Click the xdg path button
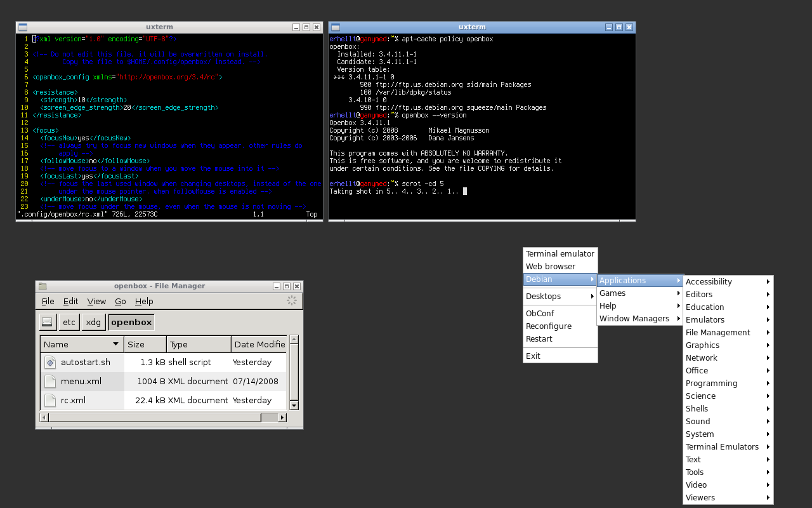 pyautogui.click(x=93, y=322)
